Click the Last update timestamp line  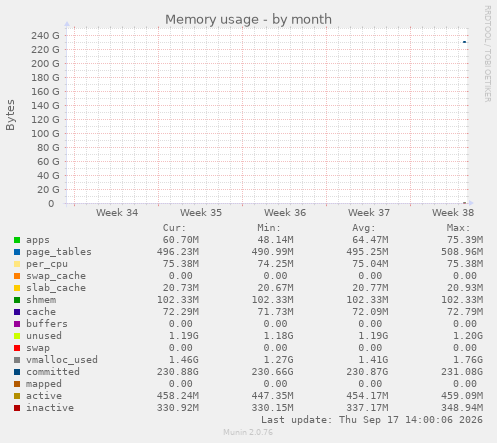point(372,420)
